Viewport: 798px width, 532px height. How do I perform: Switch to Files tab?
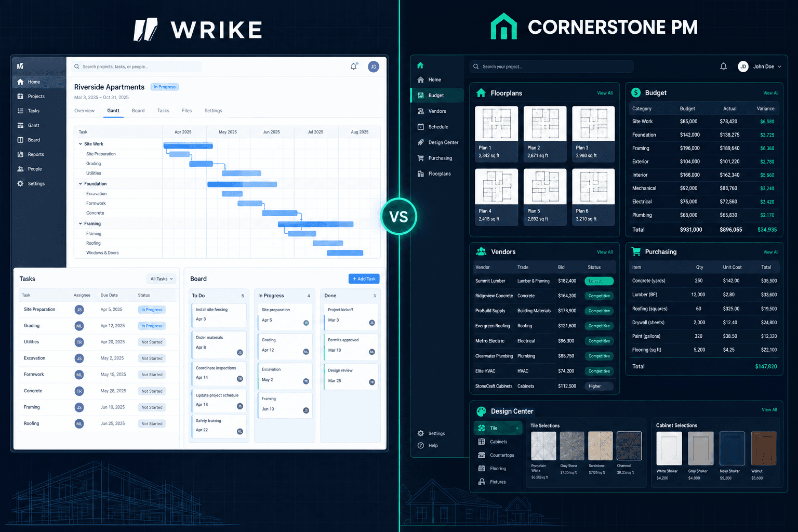coord(187,111)
